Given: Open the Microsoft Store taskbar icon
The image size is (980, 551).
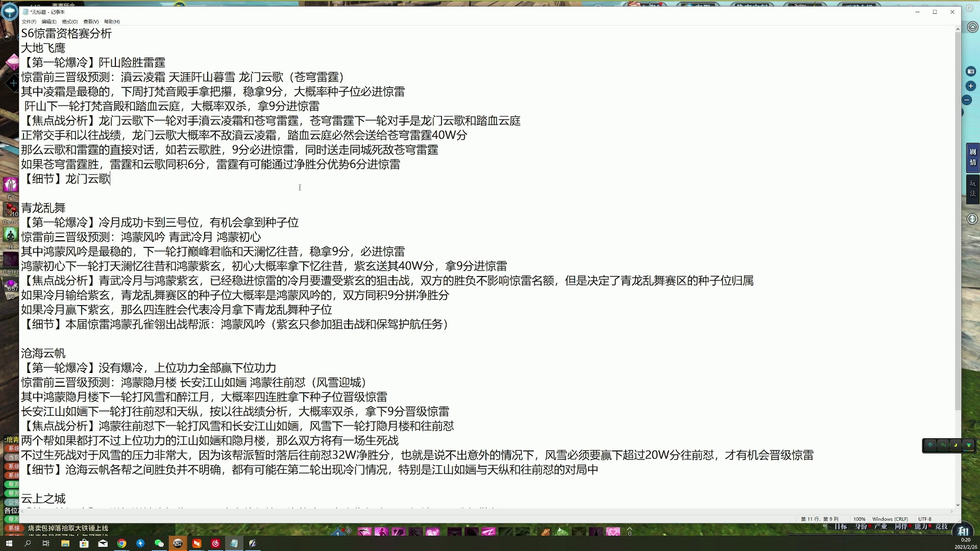Looking at the screenshot, I should click(x=84, y=543).
